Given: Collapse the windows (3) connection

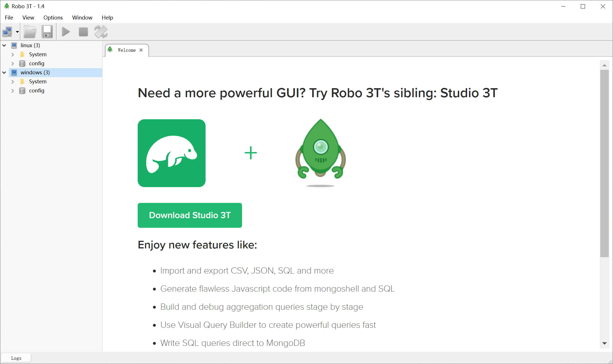Looking at the screenshot, I should click(4, 72).
